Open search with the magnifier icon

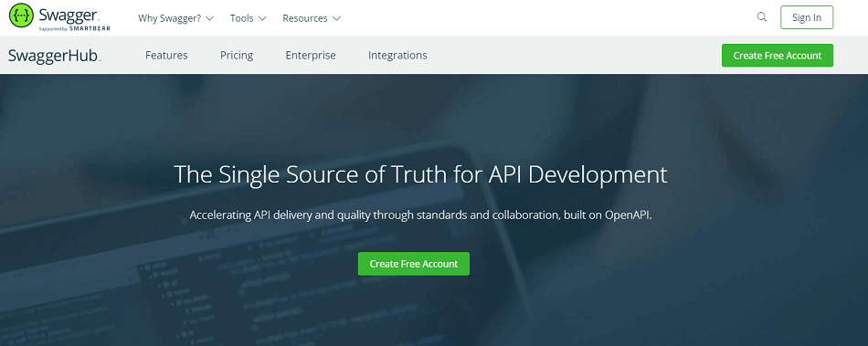(x=762, y=17)
